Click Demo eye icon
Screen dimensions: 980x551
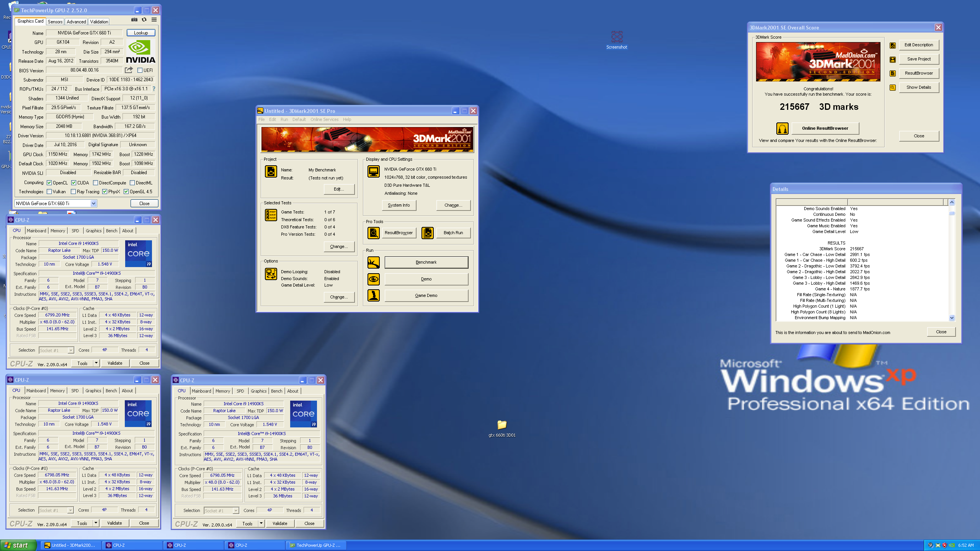pos(374,279)
